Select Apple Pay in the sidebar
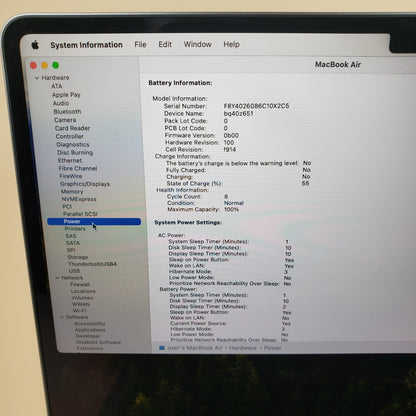Image resolution: width=416 pixels, height=416 pixels. (66, 95)
